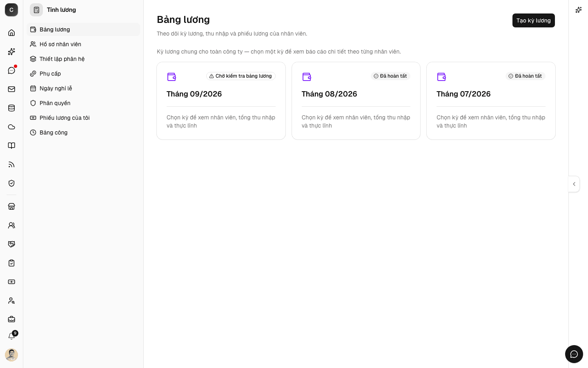Click the Tính lương calculator module icon

[36, 10]
